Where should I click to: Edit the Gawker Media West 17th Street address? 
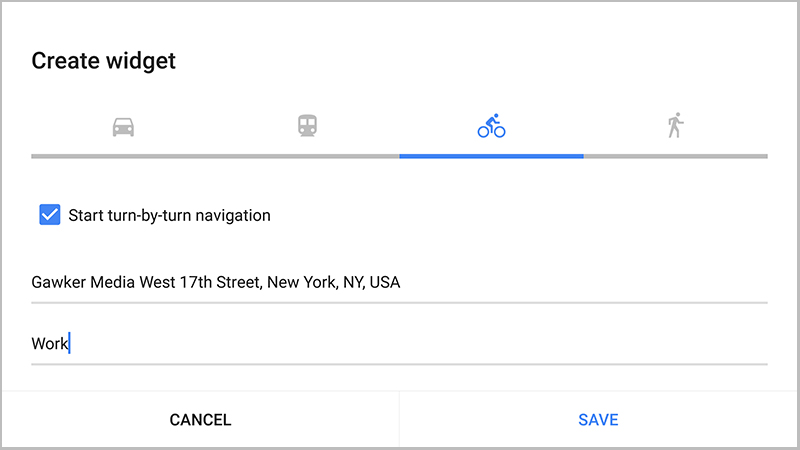(x=399, y=282)
